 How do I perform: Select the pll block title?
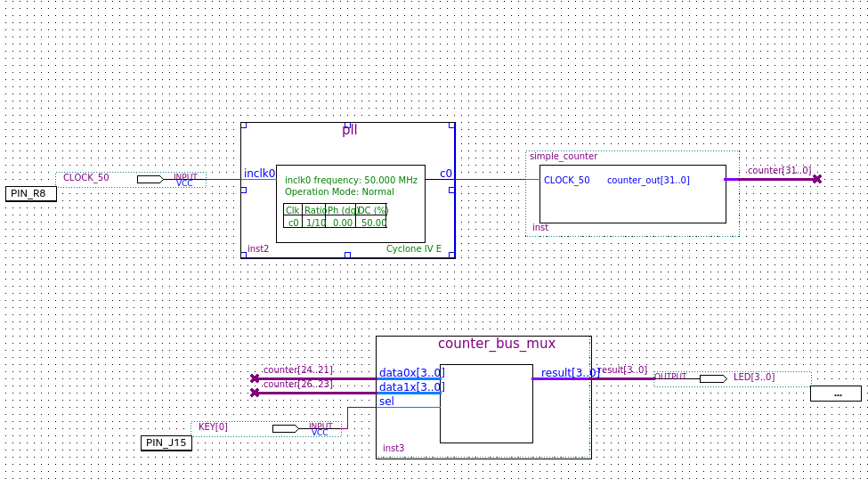tap(349, 130)
